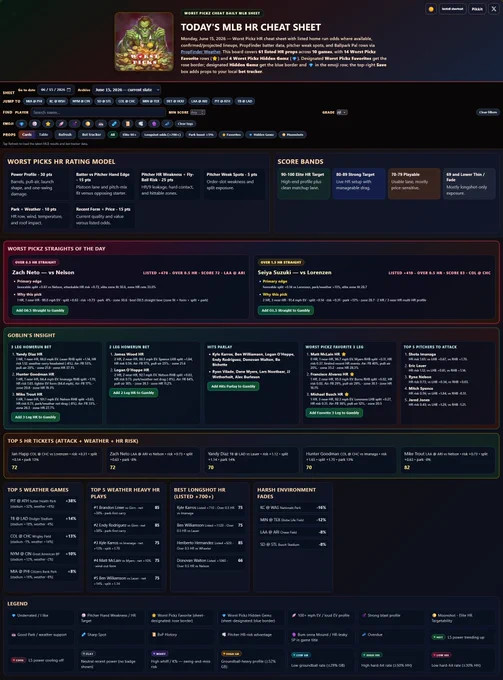
Task: Click the Hunter Goodman HR ticket card
Action: coord(349,460)
